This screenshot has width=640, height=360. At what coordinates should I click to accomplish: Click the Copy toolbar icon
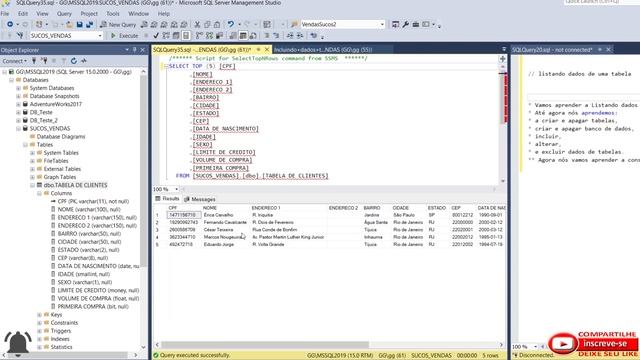tap(207, 24)
